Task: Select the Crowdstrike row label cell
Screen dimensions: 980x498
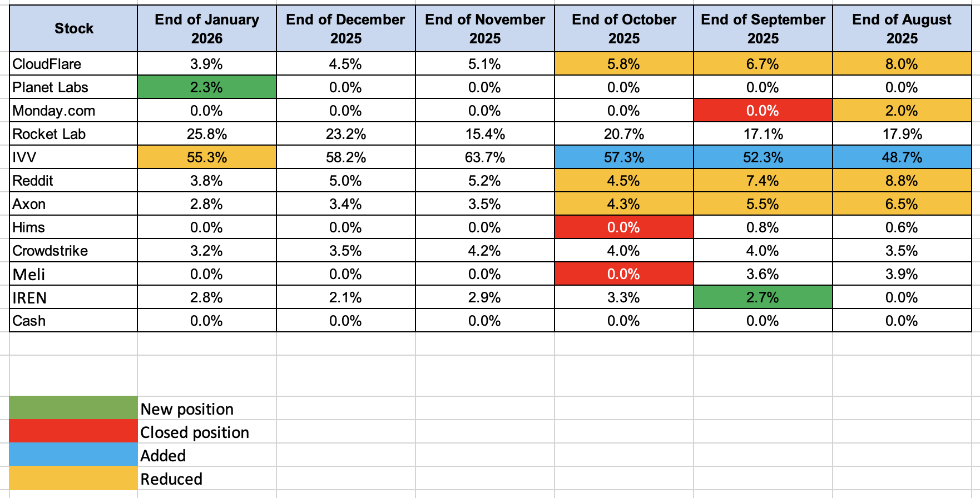Action: point(51,251)
